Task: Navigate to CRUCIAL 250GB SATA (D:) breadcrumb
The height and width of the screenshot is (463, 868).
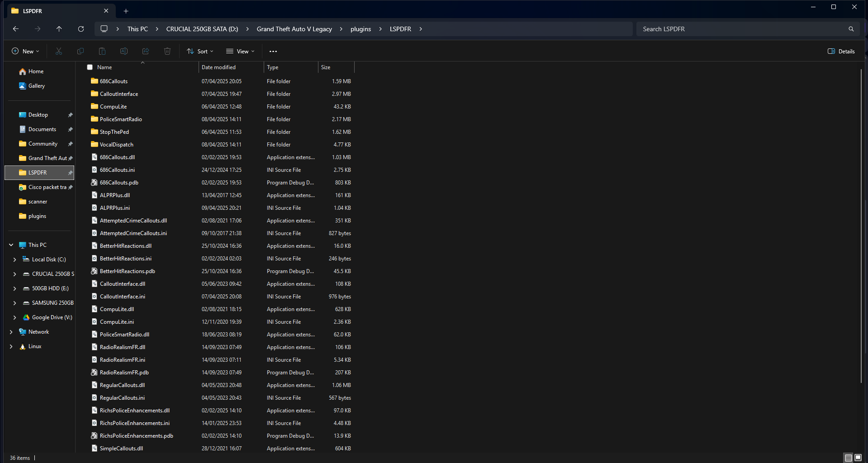Action: [202, 29]
